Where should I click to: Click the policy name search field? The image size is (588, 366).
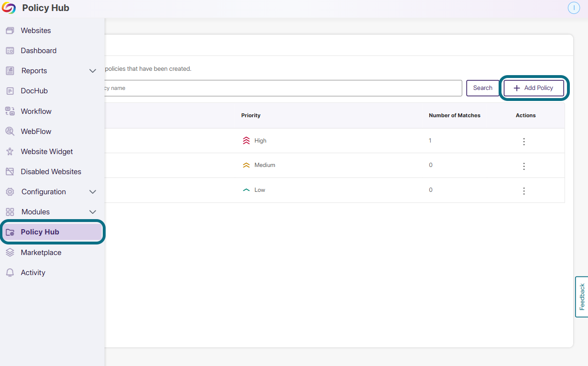click(283, 88)
